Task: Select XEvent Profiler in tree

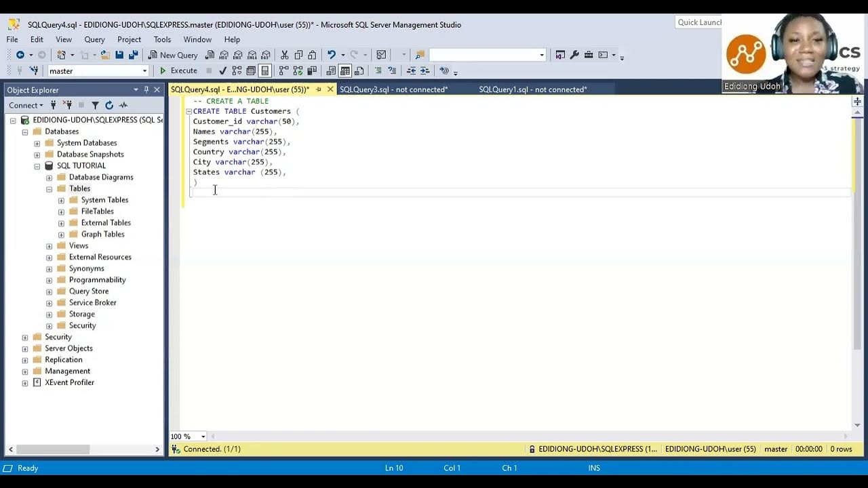Action: coord(69,383)
